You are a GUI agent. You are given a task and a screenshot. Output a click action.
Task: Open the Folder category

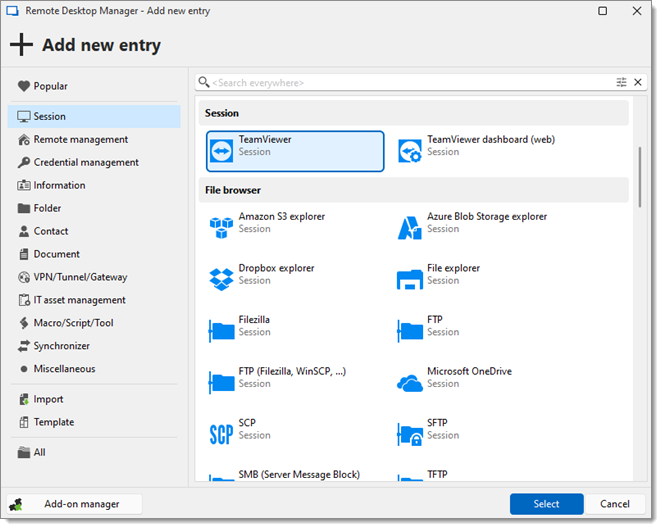coord(94,208)
